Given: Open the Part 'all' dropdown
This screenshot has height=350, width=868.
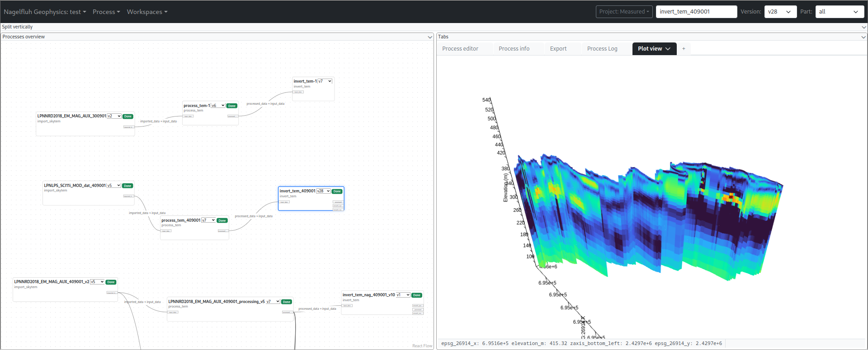Looking at the screenshot, I should (x=840, y=12).
